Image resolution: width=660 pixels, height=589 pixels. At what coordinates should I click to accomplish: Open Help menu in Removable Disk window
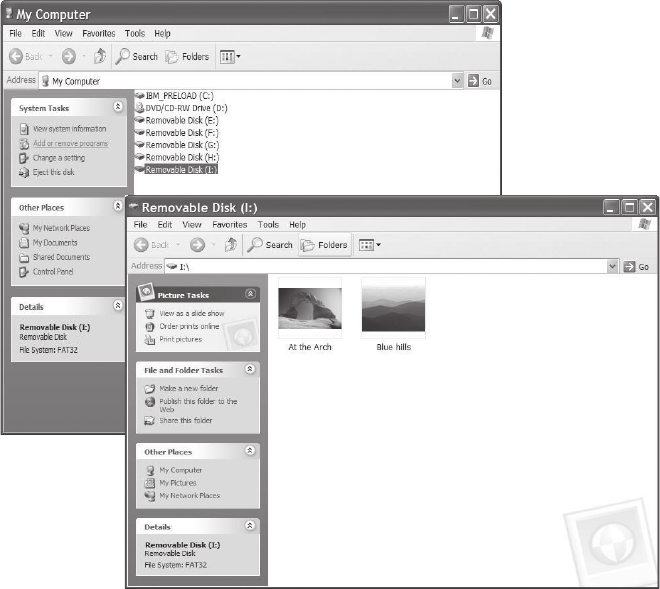297,225
